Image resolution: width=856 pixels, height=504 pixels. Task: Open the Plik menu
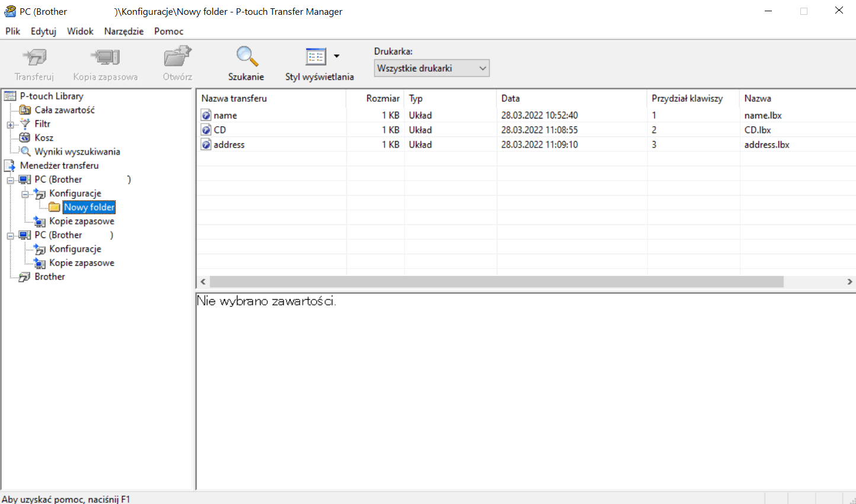tap(12, 31)
